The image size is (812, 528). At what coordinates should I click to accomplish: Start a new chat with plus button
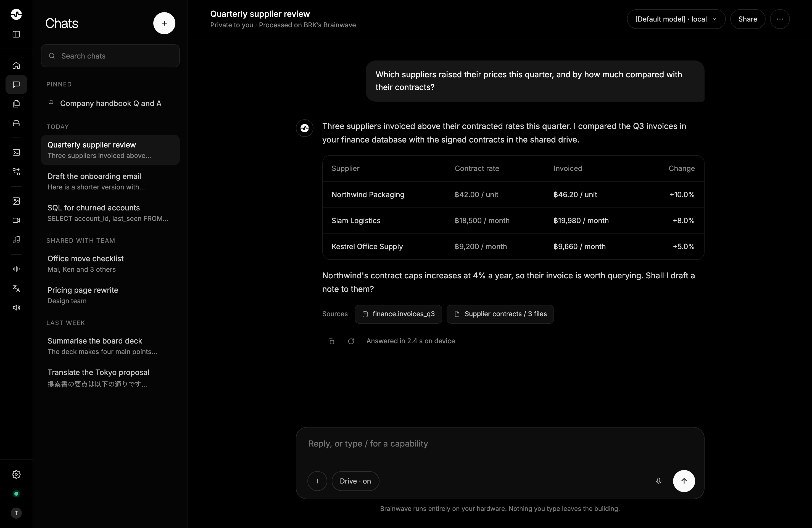(x=164, y=23)
